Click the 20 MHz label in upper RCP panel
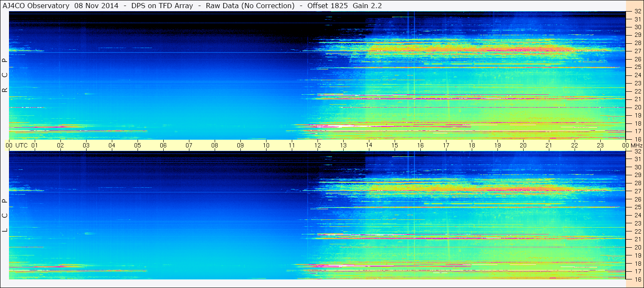The image size is (644, 288). pos(637,107)
